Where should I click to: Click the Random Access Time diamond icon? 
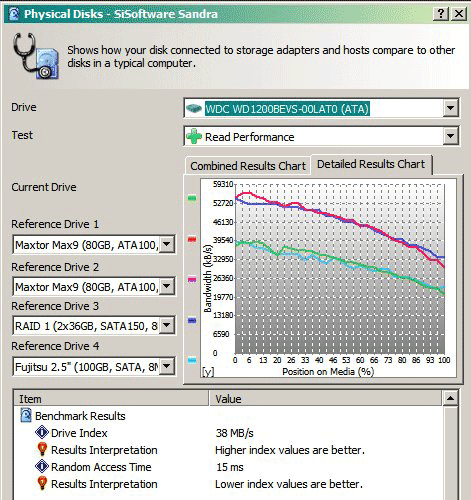[x=42, y=466]
